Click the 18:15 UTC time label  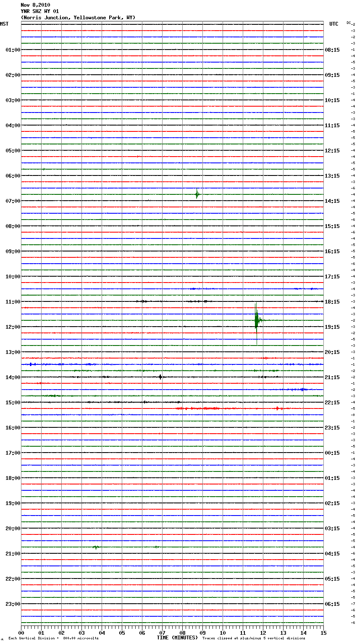(332, 302)
